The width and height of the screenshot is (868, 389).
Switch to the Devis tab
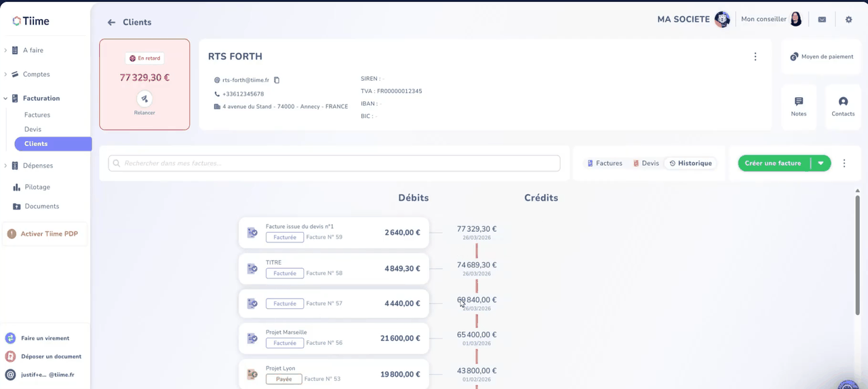click(x=646, y=164)
